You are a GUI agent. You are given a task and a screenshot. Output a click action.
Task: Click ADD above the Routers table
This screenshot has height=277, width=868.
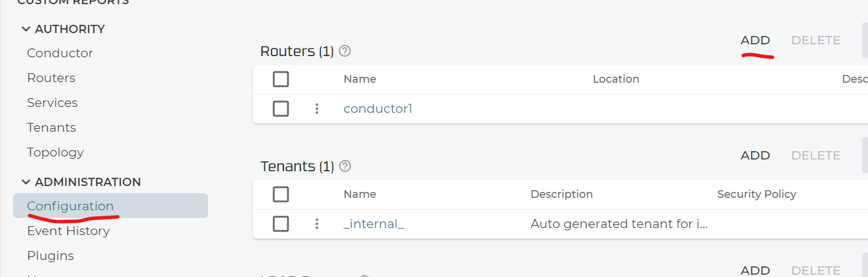pos(755,40)
